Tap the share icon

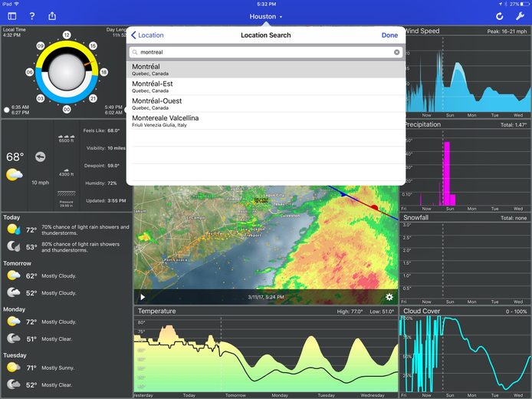[52, 15]
